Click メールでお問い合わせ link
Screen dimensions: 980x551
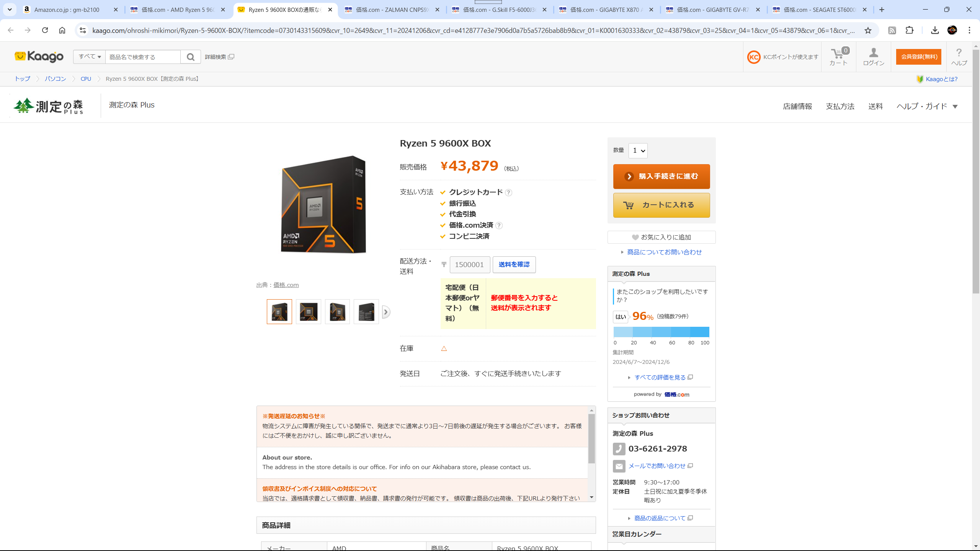point(657,466)
